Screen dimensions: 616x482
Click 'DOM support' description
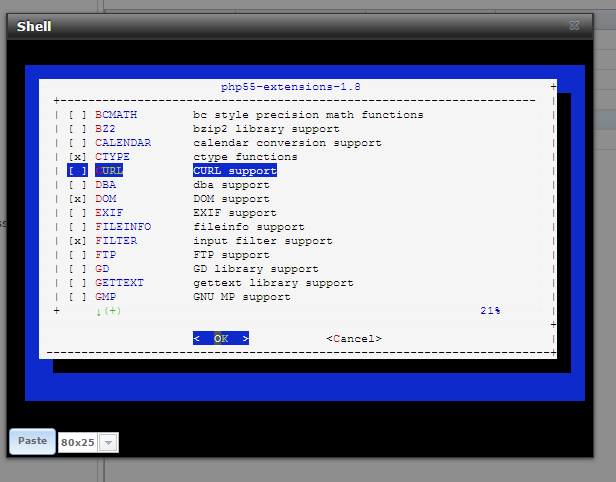(x=231, y=199)
